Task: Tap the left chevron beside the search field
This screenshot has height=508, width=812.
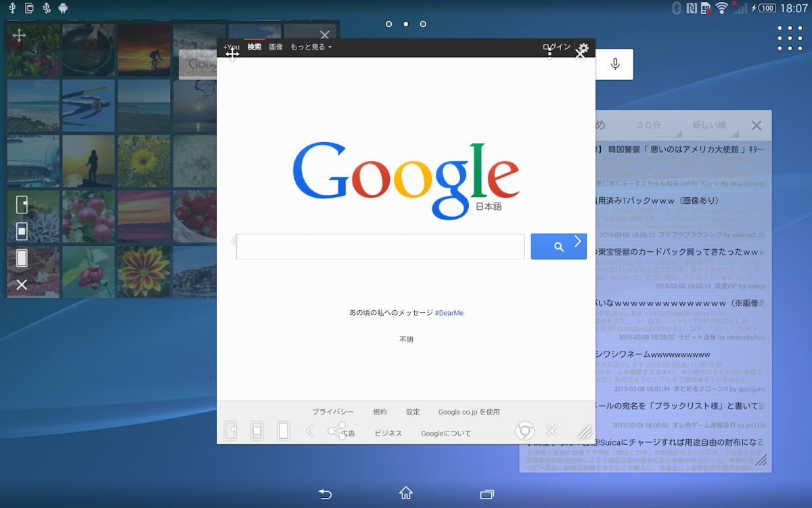Action: [x=235, y=241]
